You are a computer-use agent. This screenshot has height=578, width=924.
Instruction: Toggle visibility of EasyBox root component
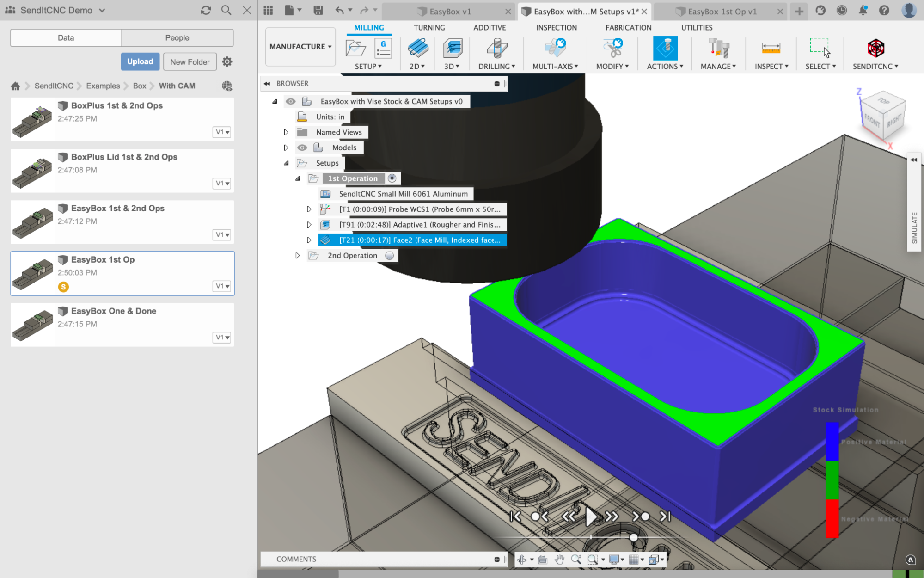pyautogui.click(x=290, y=101)
